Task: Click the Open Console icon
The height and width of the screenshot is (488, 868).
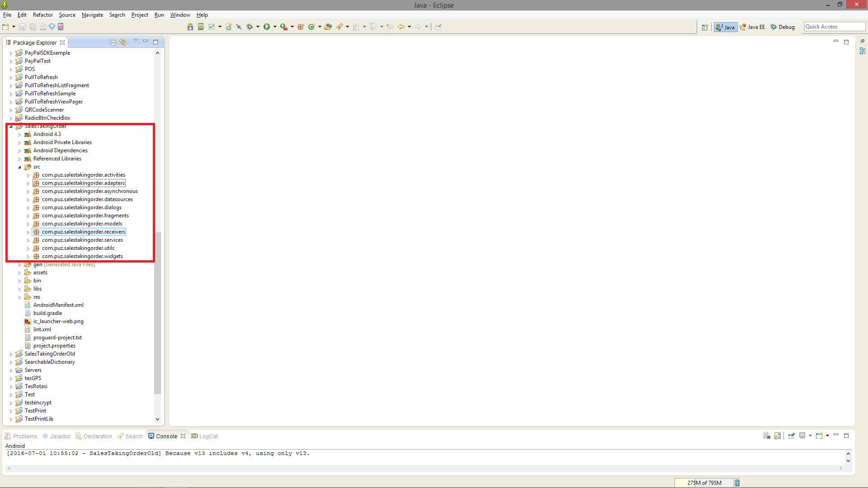Action: click(x=819, y=436)
